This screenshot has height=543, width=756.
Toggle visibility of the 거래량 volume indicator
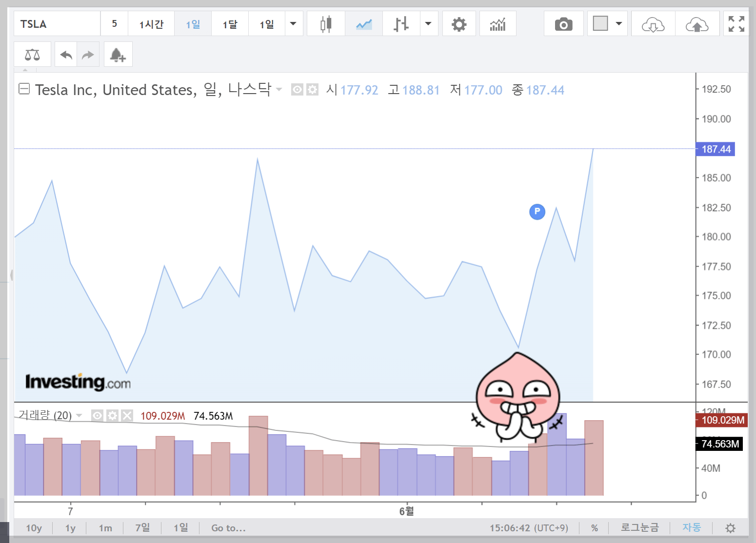(x=97, y=415)
